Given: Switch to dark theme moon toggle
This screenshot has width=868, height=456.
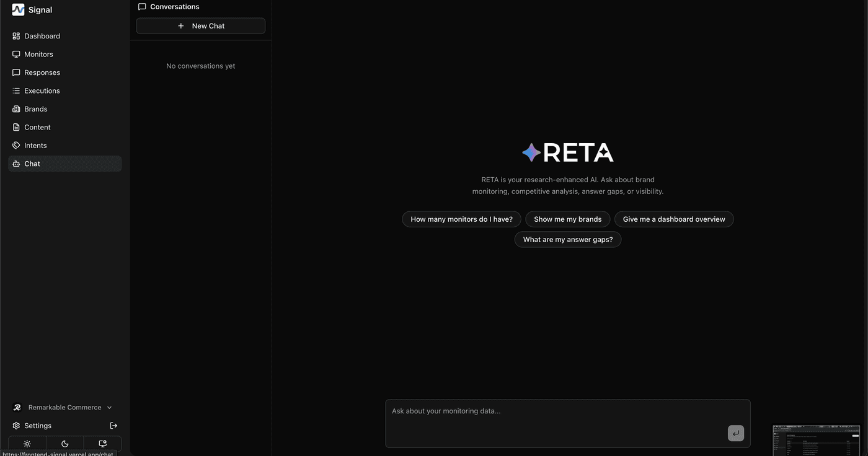Looking at the screenshot, I should 65,444.
